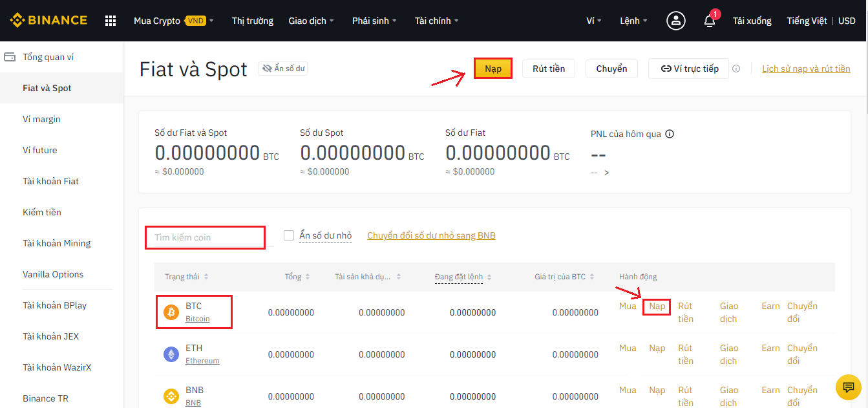Click Nạp in the BNB row
Image resolution: width=868 pixels, height=408 pixels.
coord(657,391)
